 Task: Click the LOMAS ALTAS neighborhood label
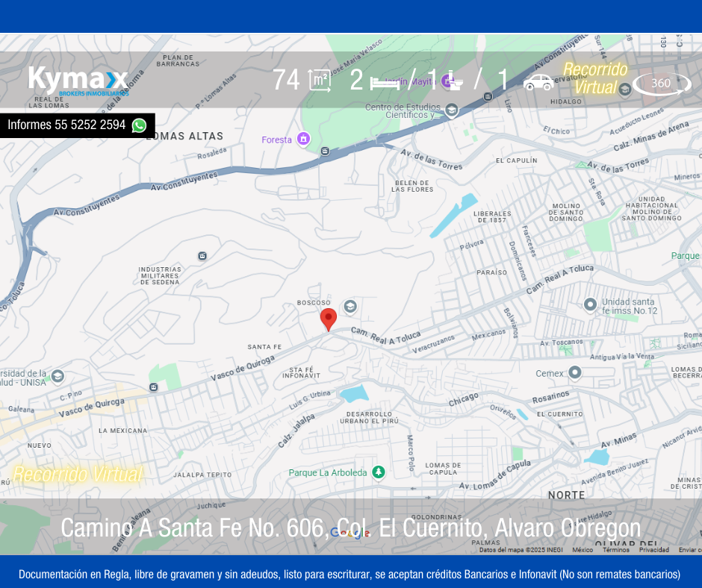pos(184,136)
